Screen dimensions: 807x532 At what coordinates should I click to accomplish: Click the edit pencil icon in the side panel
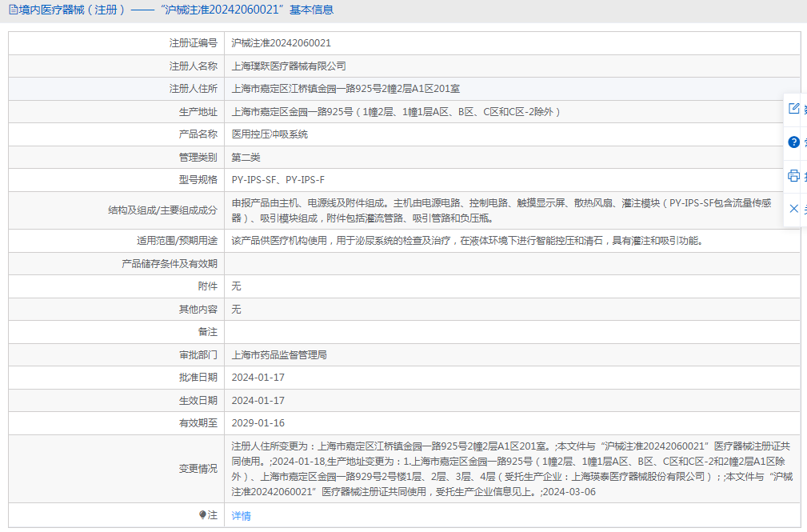[794, 109]
